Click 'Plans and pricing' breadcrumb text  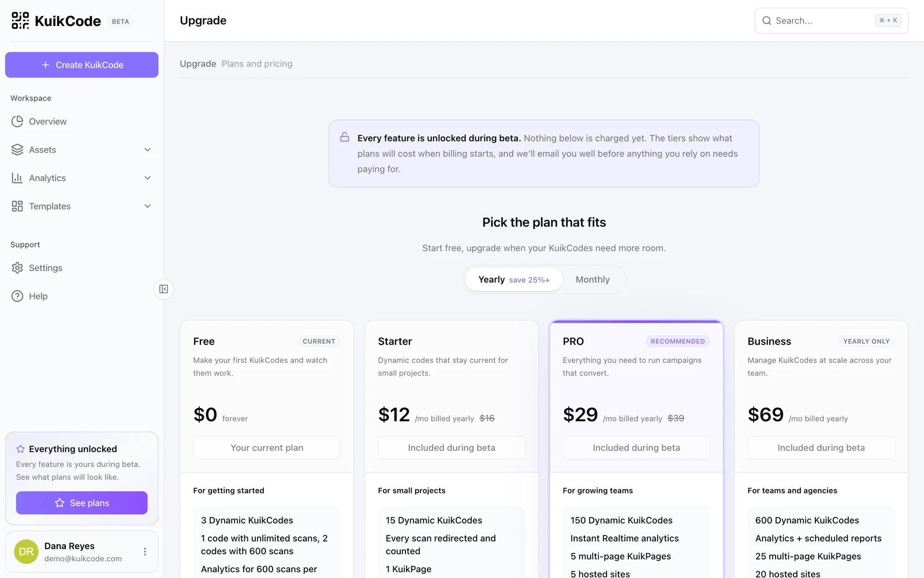(257, 64)
